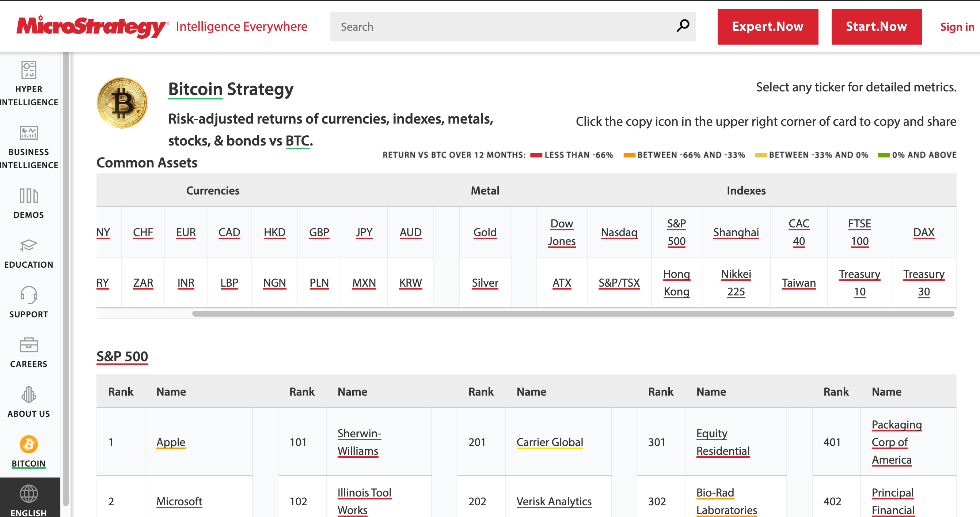Open Business Intelligence sidebar icon
Screen dimensions: 980x517
29,133
